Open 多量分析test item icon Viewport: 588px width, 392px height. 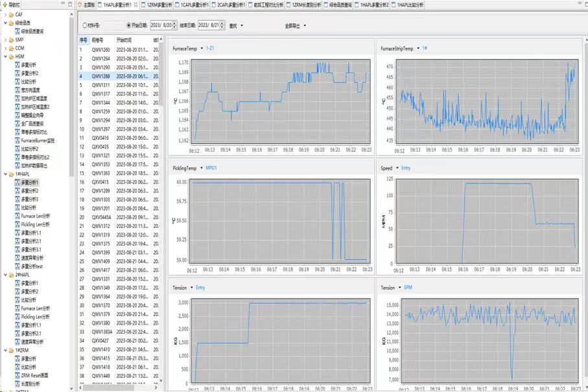coord(18,266)
